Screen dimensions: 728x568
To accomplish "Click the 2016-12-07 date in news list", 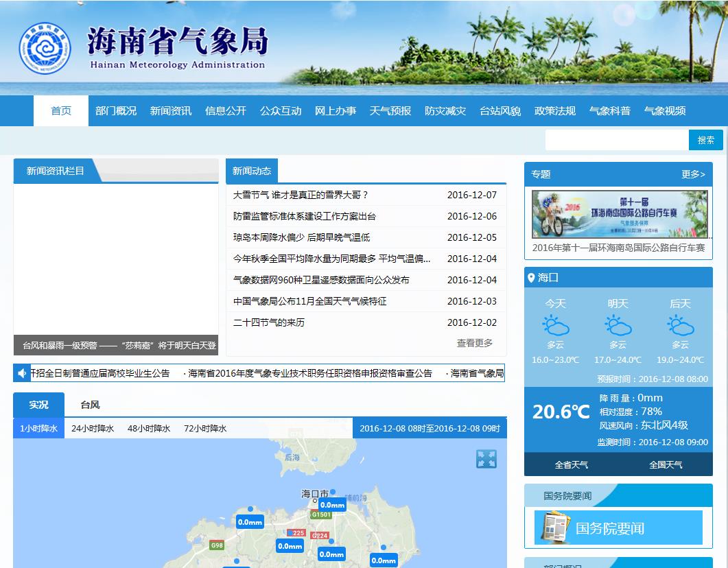I will (x=472, y=195).
